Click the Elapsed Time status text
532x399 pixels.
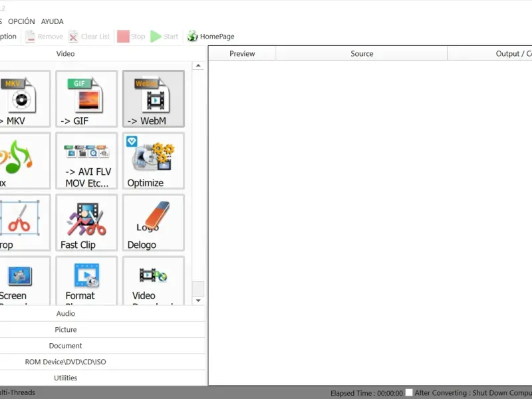click(367, 393)
